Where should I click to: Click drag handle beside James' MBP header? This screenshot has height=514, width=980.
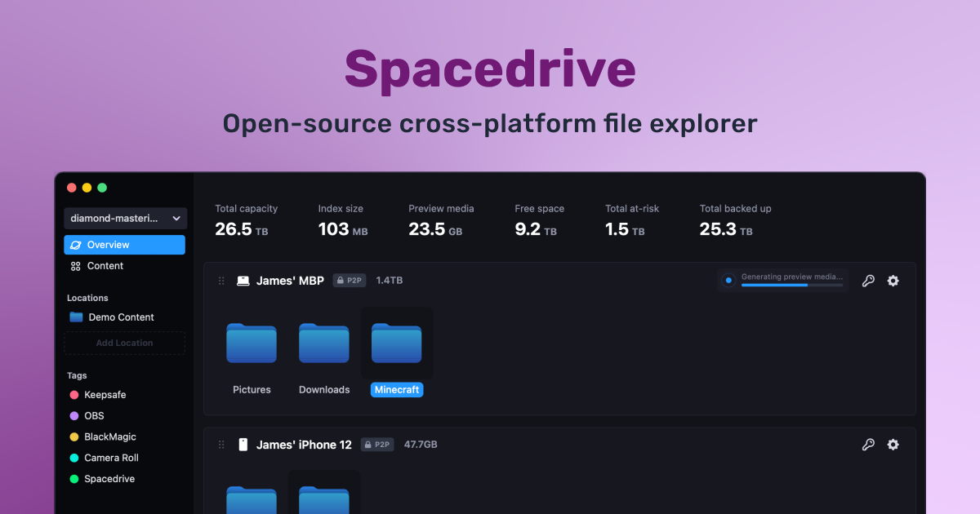pos(220,280)
